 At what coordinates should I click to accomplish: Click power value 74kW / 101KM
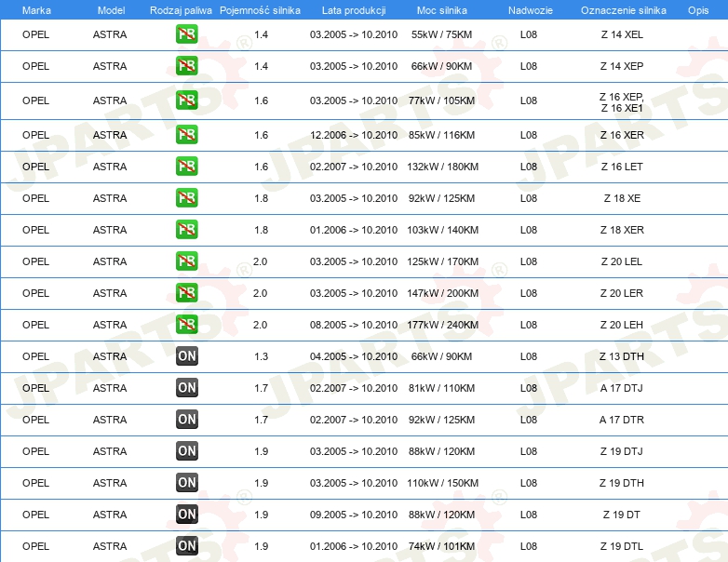pos(441,545)
